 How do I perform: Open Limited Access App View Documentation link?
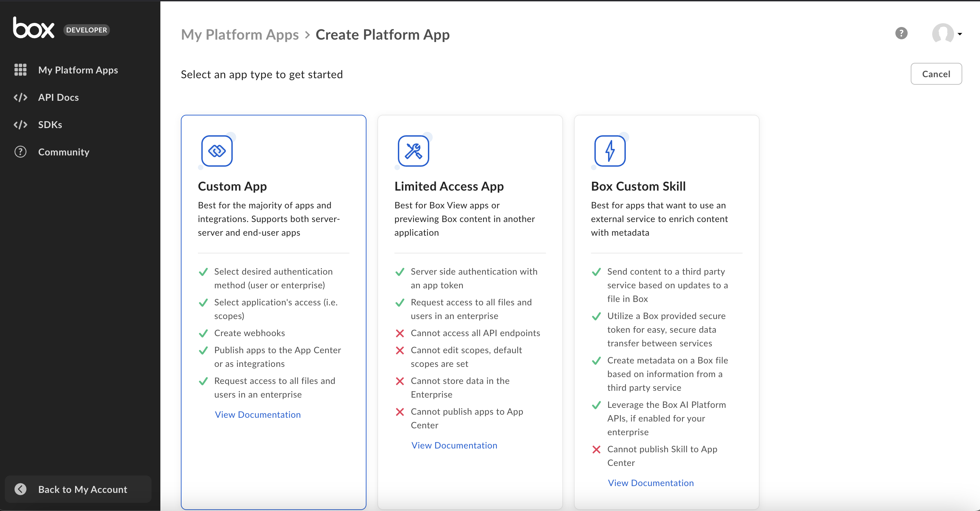coord(454,445)
